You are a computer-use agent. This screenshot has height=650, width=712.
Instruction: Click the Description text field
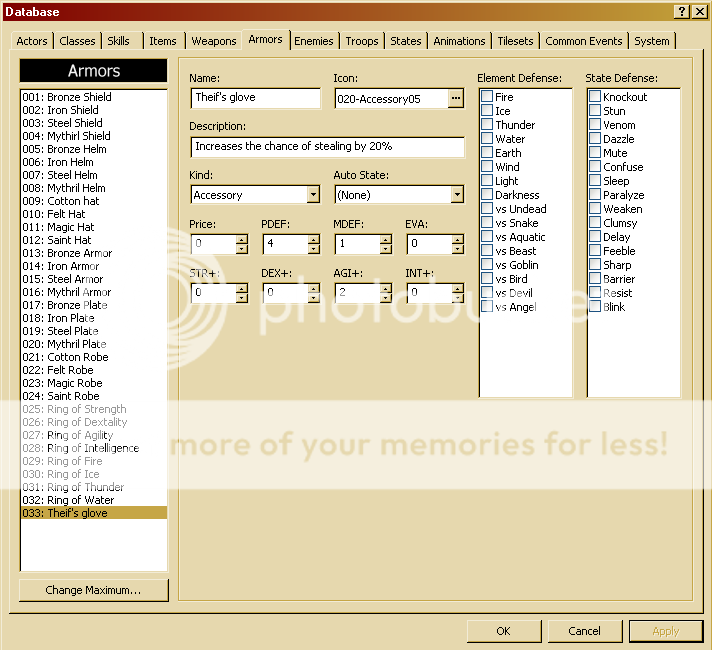pos(327,147)
